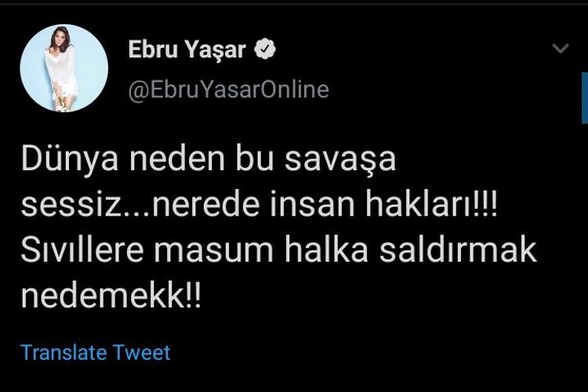Click the word 'Dünya' in the tweet

[x=70, y=159]
